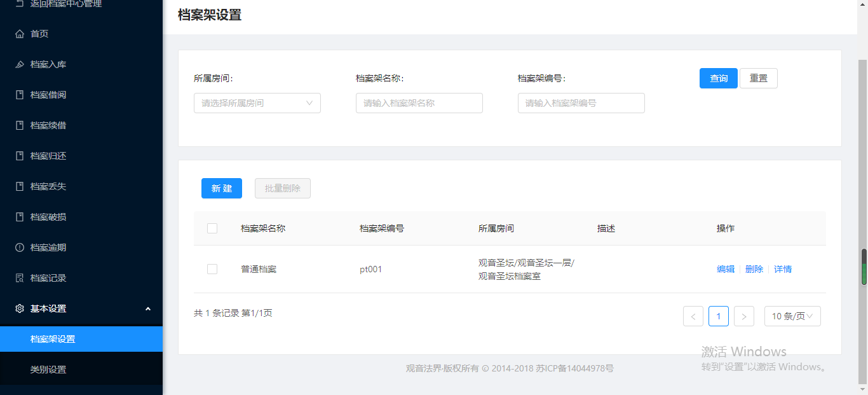Open 档案破损 menu item
The height and width of the screenshot is (395, 868).
coord(81,217)
